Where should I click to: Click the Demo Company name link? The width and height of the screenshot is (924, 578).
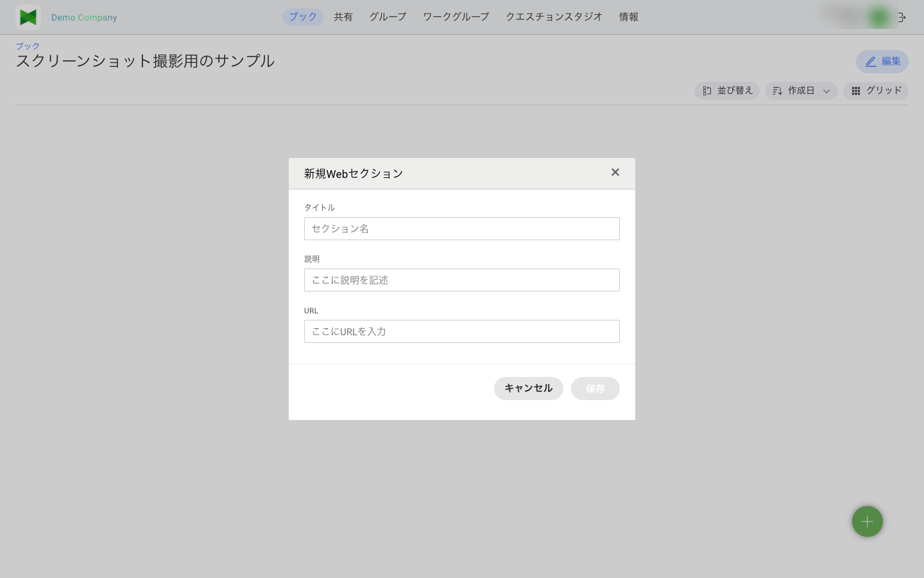click(84, 17)
